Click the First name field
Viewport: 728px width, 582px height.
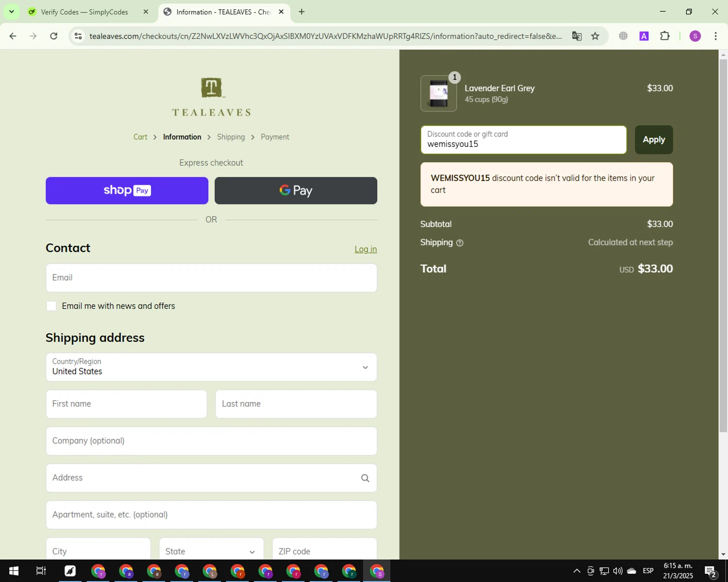tap(126, 404)
